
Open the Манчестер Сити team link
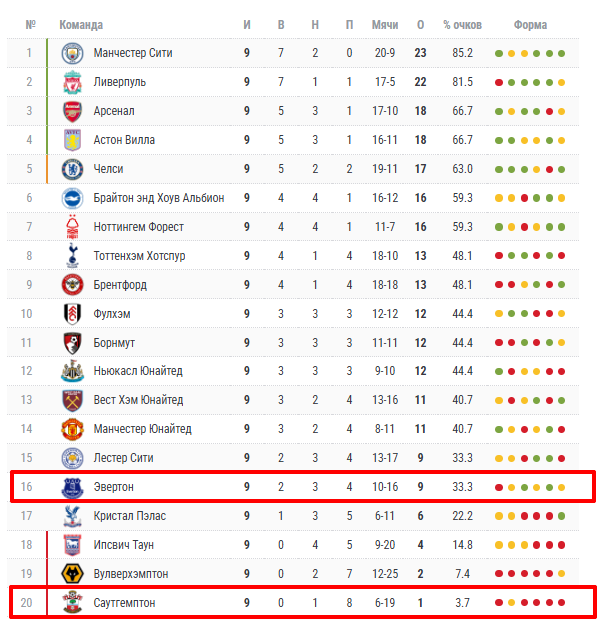point(133,53)
